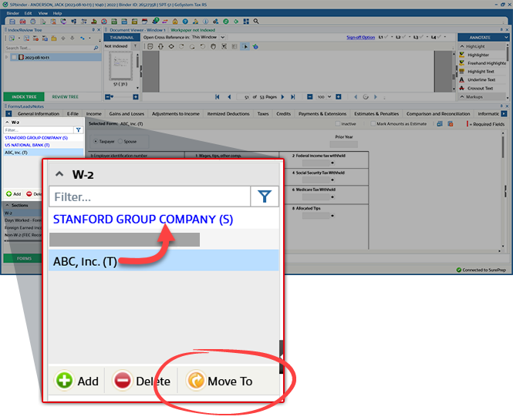513x420 pixels.
Task: Click yellow folder icon in Index Tree toolbar
Action: (x=54, y=39)
